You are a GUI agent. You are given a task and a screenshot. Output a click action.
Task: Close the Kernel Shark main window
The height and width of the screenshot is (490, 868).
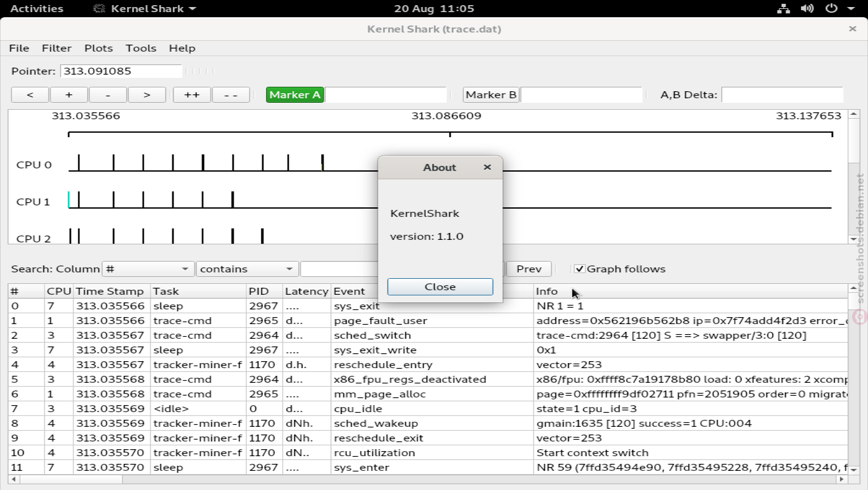853,29
